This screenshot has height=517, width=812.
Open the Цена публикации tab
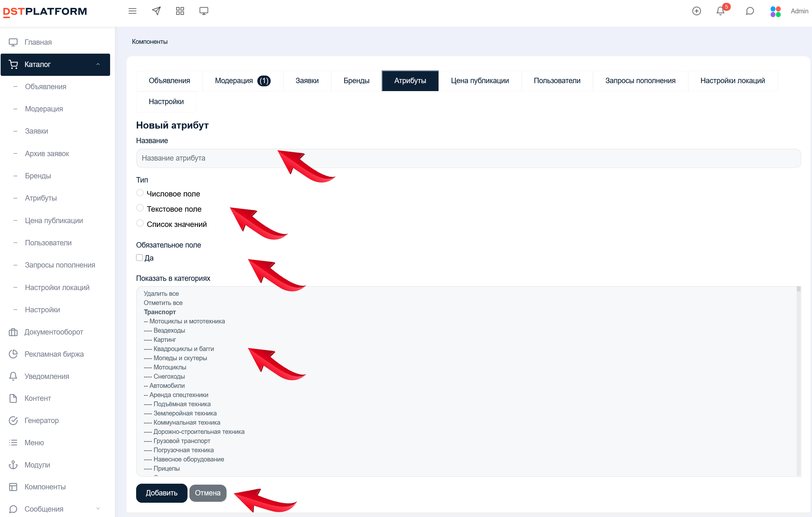pos(479,81)
